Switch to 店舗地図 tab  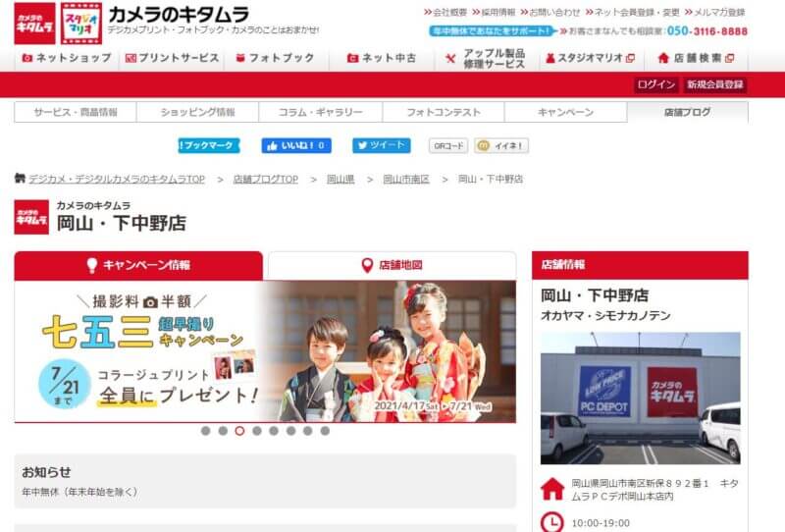tap(392, 265)
